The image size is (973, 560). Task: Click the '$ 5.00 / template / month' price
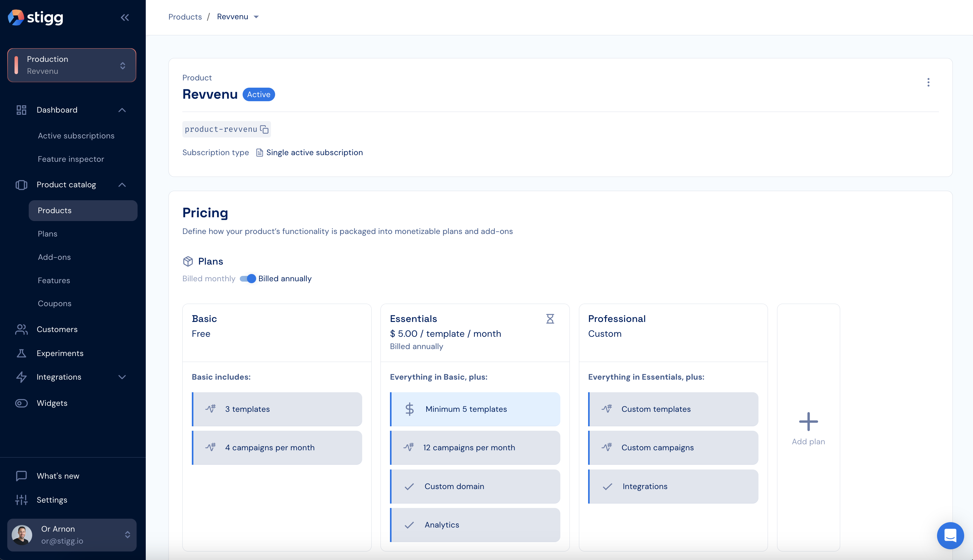tap(445, 334)
